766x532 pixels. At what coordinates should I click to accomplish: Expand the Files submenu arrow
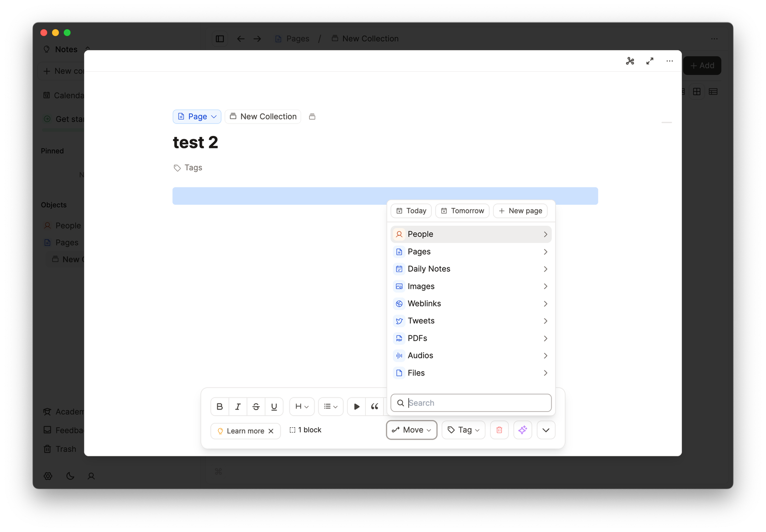545,373
